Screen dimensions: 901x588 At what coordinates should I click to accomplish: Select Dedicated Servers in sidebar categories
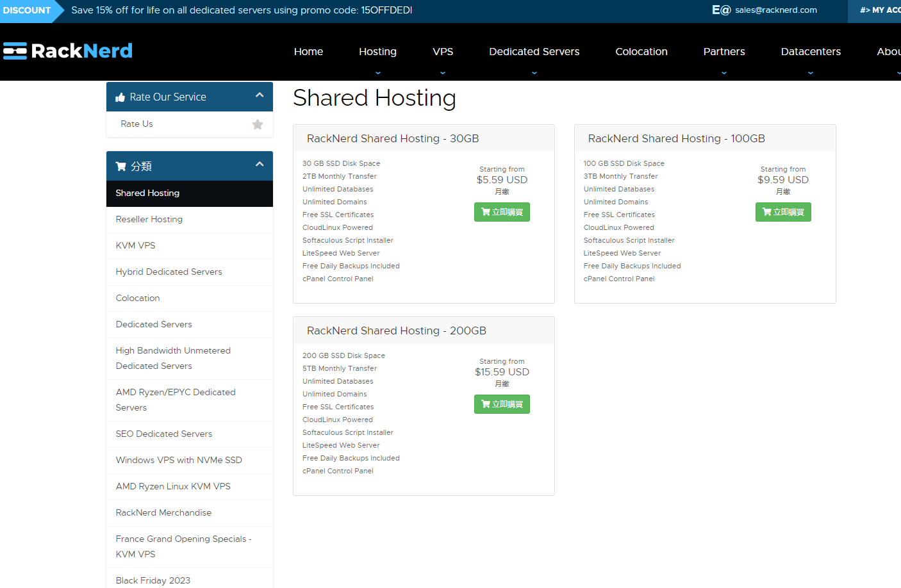190,325
